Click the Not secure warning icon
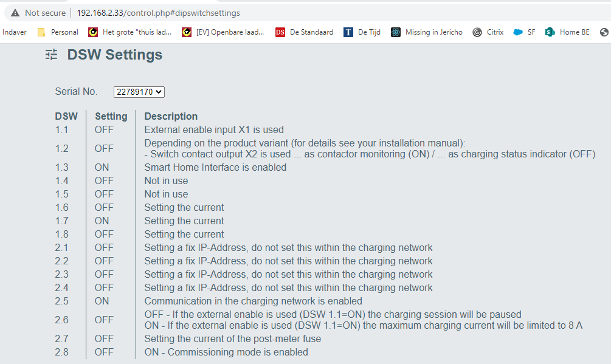The width and height of the screenshot is (611, 364). 15,13
